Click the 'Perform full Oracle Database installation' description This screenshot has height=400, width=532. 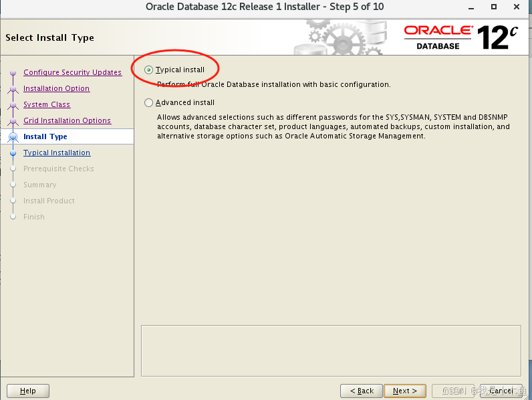274,84
